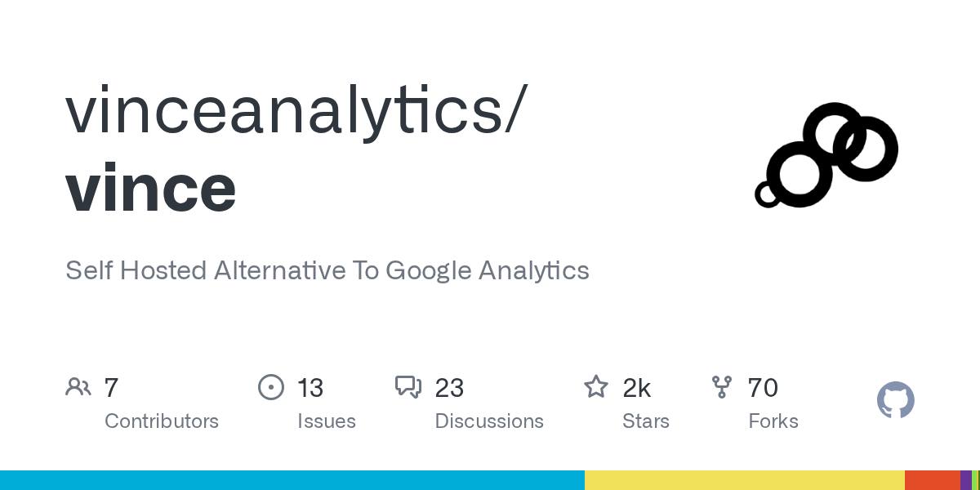Click the Stars label
Screen dimensions: 980x490
[646, 421]
